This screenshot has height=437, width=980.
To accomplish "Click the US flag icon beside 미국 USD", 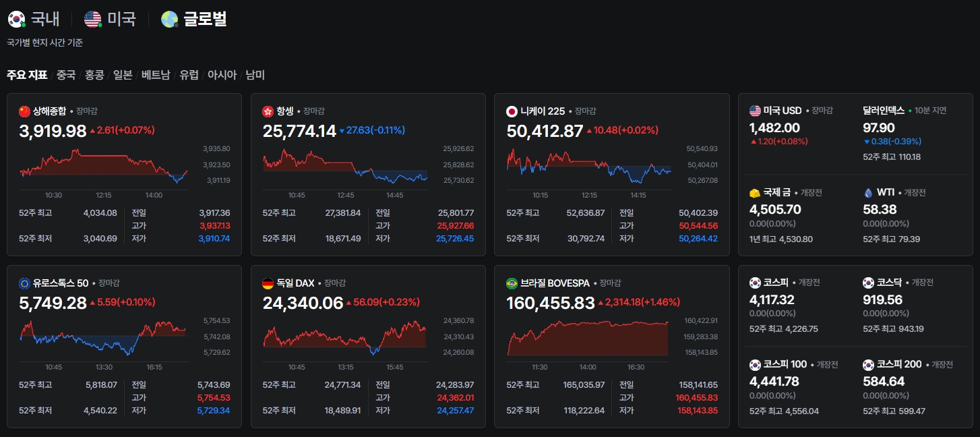I will pyautogui.click(x=755, y=111).
